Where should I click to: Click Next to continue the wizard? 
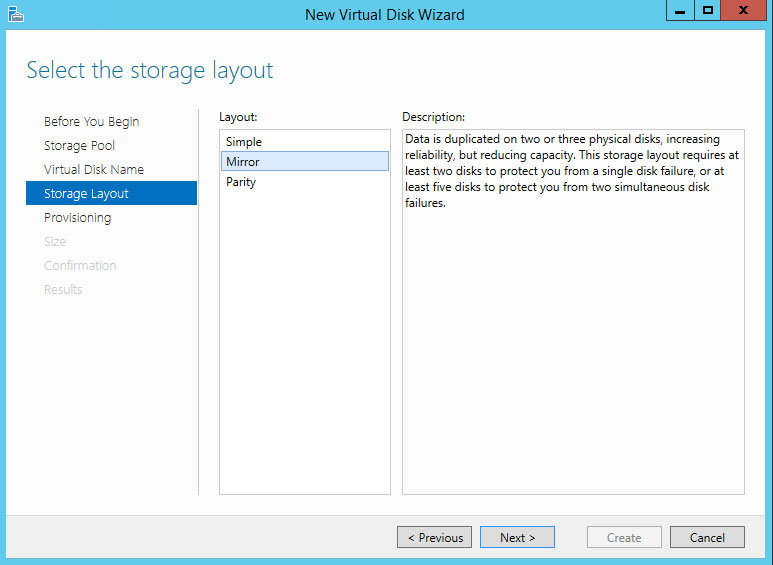click(517, 537)
